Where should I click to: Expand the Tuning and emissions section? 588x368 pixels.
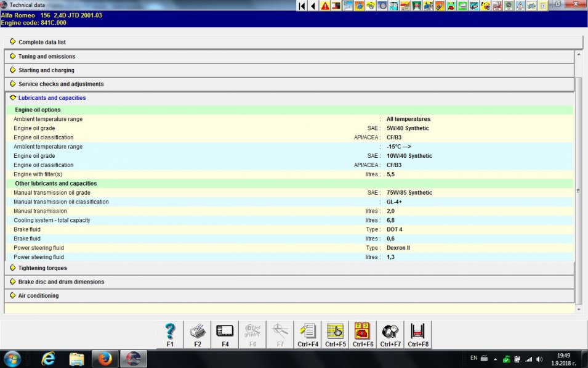[47, 56]
